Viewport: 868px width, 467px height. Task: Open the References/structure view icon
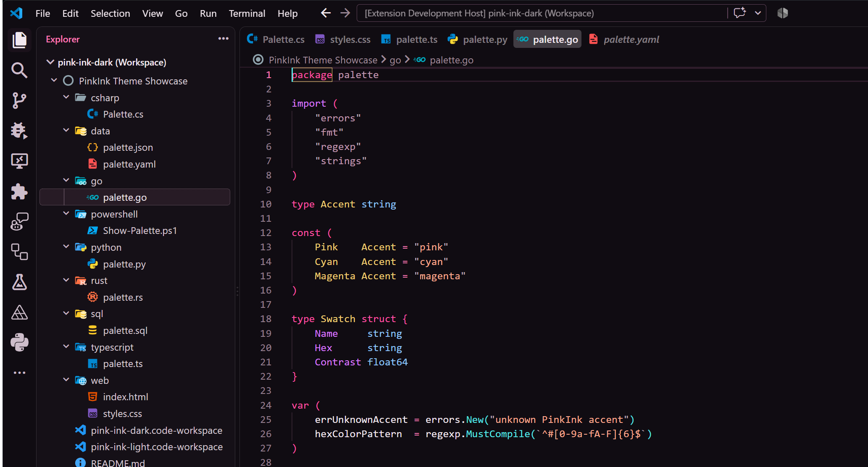pos(19,252)
